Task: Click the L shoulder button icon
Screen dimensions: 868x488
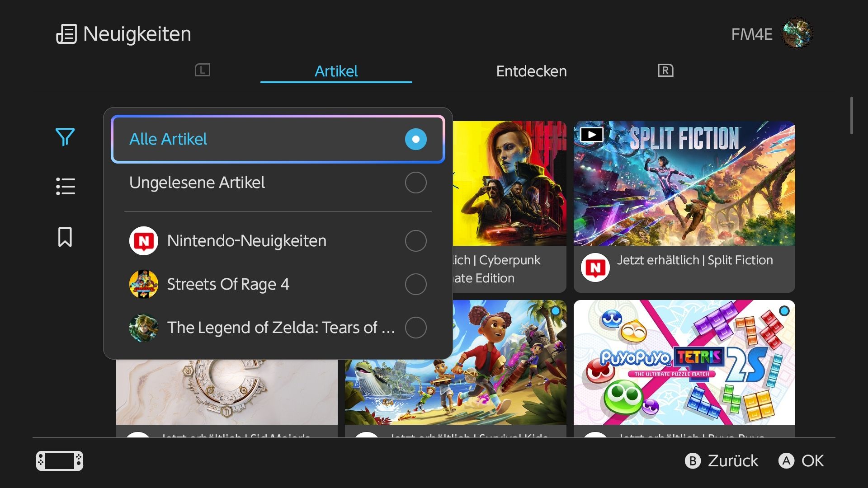Action: tap(203, 70)
